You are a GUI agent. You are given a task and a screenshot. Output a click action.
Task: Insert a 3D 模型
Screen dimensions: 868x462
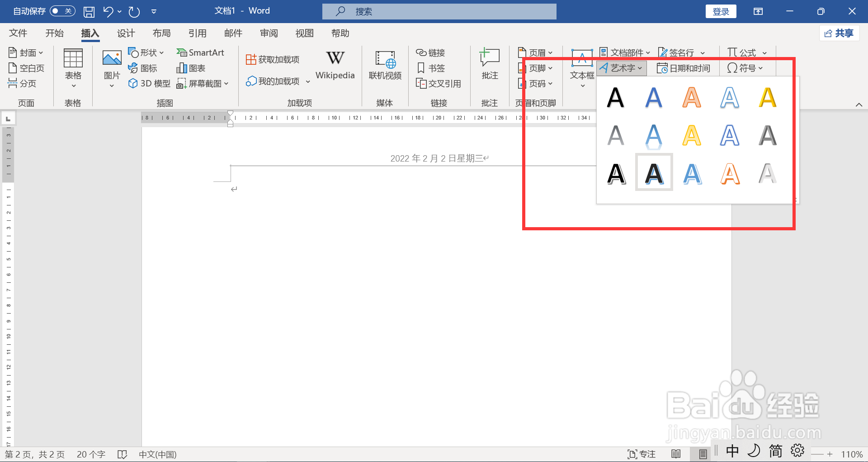click(149, 83)
